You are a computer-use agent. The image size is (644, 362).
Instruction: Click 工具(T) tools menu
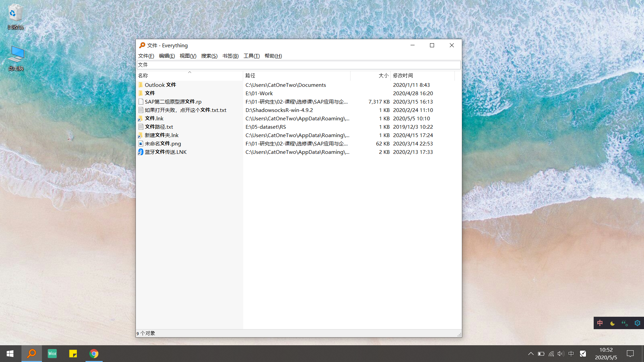click(251, 55)
